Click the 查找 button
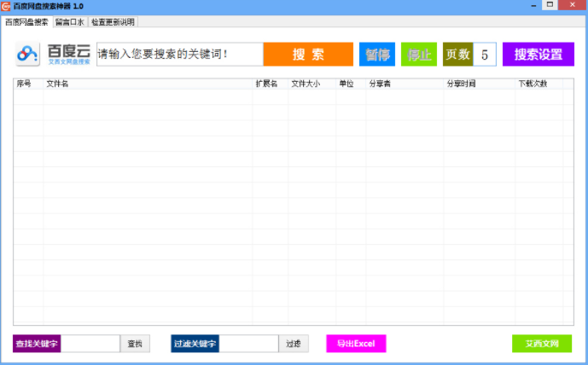Image resolution: width=588 pixels, height=365 pixels. pyautogui.click(x=135, y=344)
